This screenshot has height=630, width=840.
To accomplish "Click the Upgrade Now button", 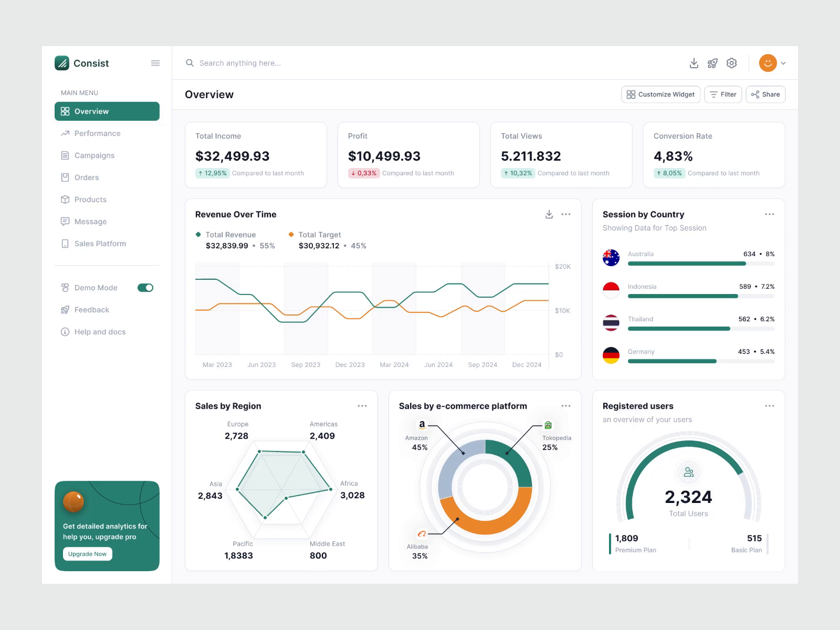I will 87,554.
